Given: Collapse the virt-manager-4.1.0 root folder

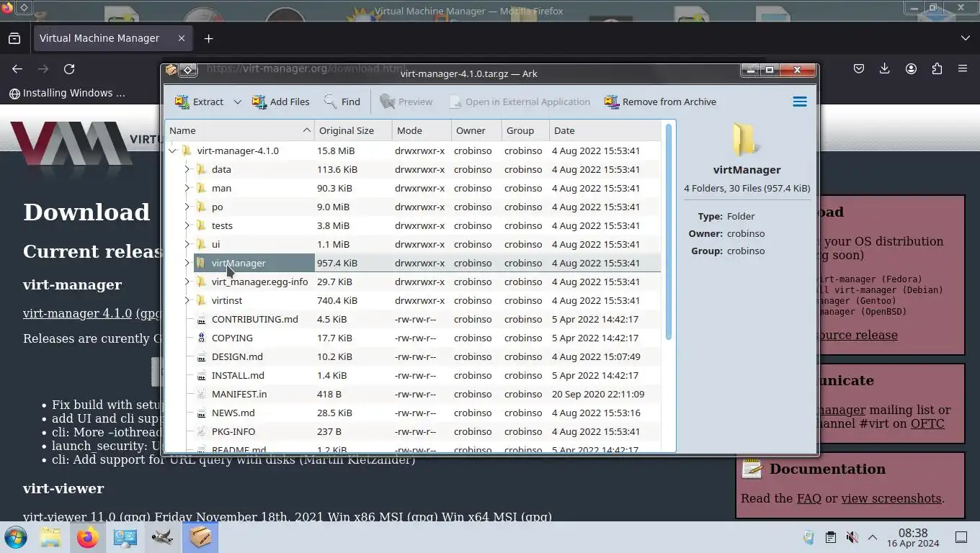Looking at the screenshot, I should click(172, 150).
